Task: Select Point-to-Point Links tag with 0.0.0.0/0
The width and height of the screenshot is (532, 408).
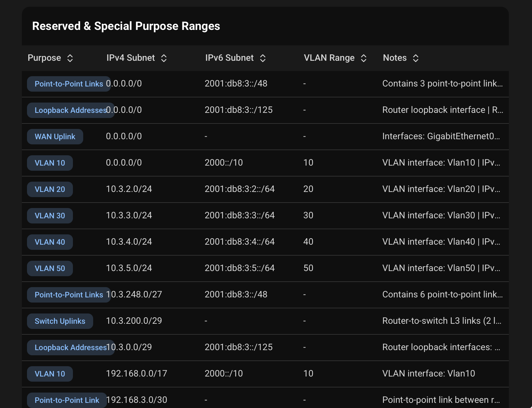Action: click(x=69, y=84)
